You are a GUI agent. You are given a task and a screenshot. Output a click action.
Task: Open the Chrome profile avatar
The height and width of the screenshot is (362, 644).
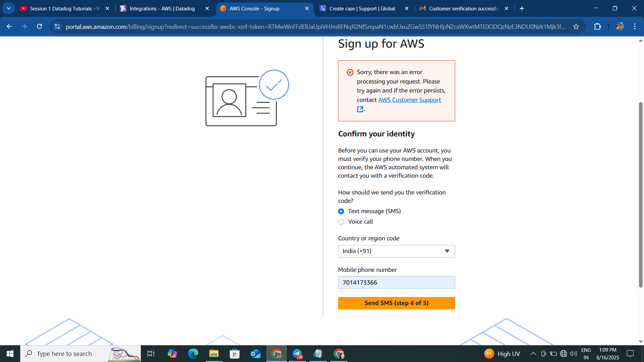click(620, 26)
